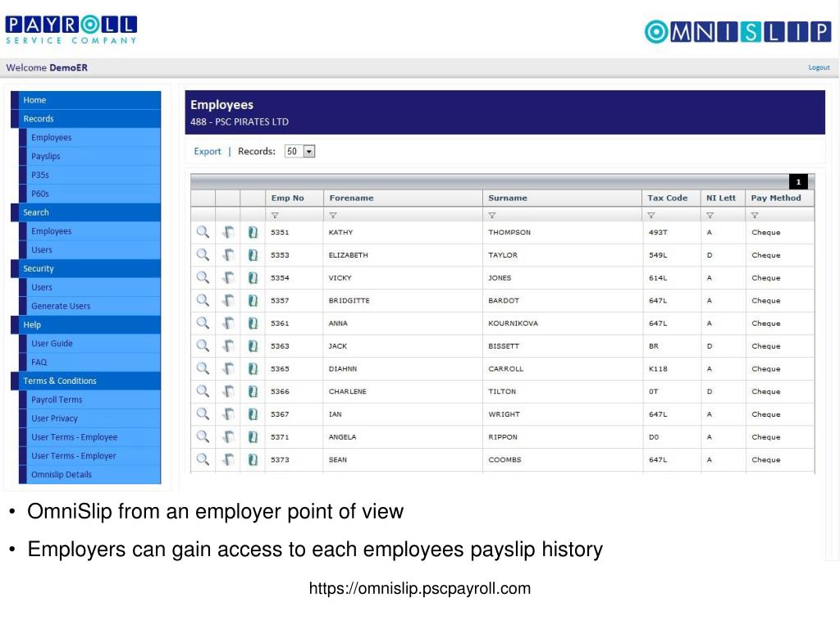Select Generate Users under Security

[x=89, y=307]
